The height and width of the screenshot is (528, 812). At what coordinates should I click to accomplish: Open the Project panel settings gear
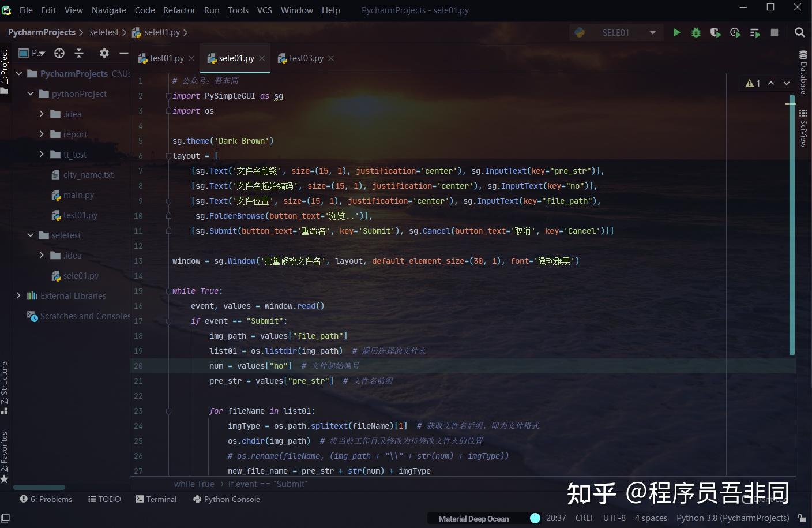click(104, 53)
